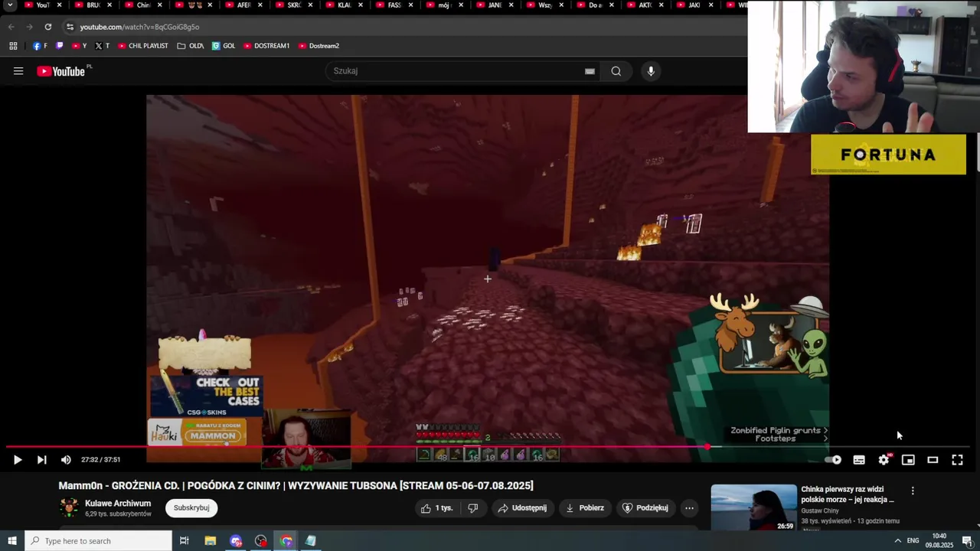The height and width of the screenshot is (551, 980).
Task: Open the YouTube guide hamburger menu
Action: tap(18, 71)
